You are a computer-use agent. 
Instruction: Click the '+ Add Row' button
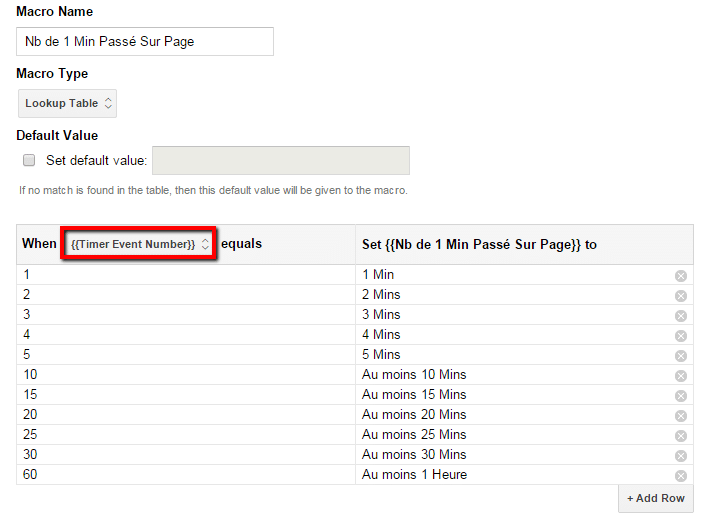(655, 498)
